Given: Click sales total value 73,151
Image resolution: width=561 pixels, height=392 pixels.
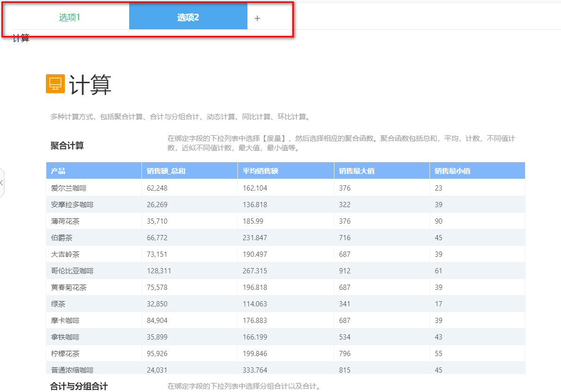Looking at the screenshot, I should 157,254.
